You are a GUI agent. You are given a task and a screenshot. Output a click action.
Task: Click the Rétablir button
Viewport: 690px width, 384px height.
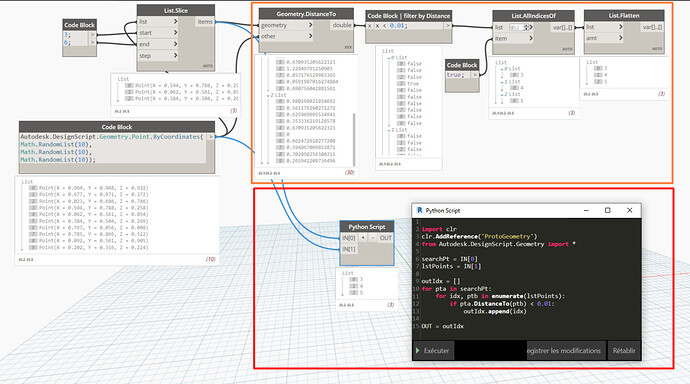[624, 351]
